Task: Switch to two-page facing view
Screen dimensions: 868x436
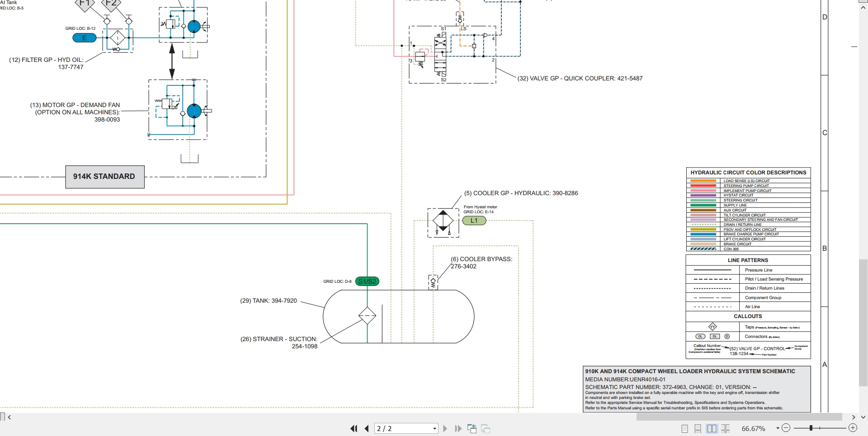Action: click(x=712, y=428)
